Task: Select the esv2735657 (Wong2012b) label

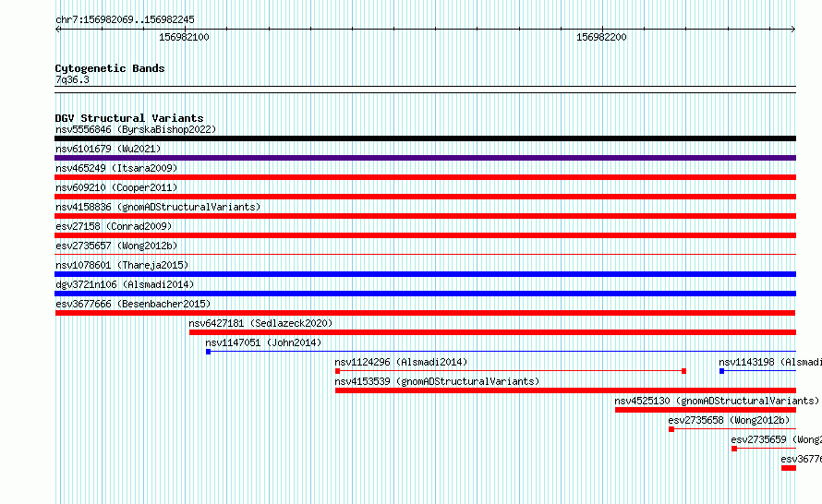Action: 116,246
